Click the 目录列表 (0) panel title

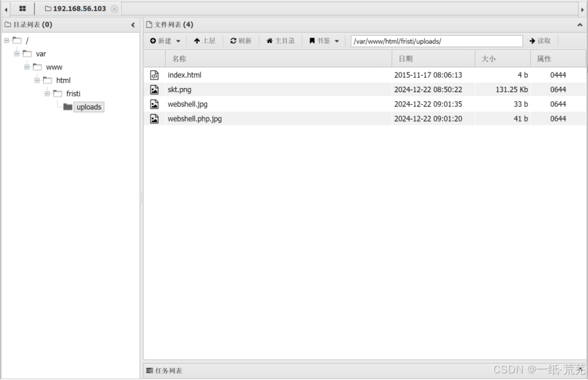click(29, 25)
